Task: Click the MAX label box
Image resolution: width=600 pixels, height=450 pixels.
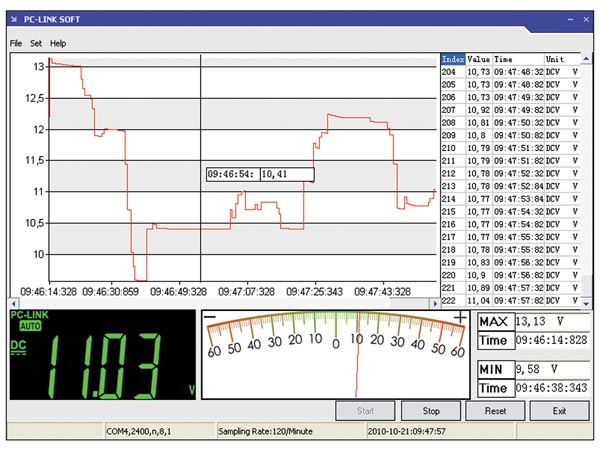Action: [x=496, y=321]
